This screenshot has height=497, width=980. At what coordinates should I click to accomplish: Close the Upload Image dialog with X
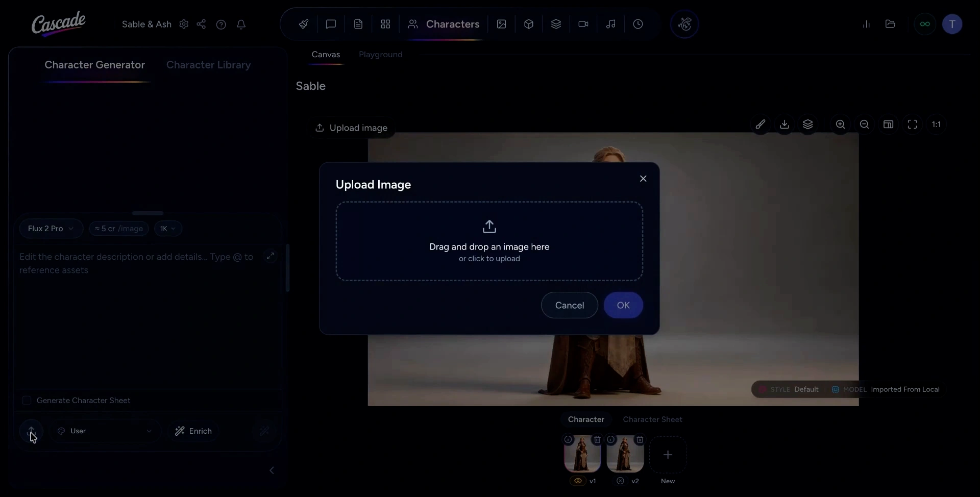[x=643, y=179]
